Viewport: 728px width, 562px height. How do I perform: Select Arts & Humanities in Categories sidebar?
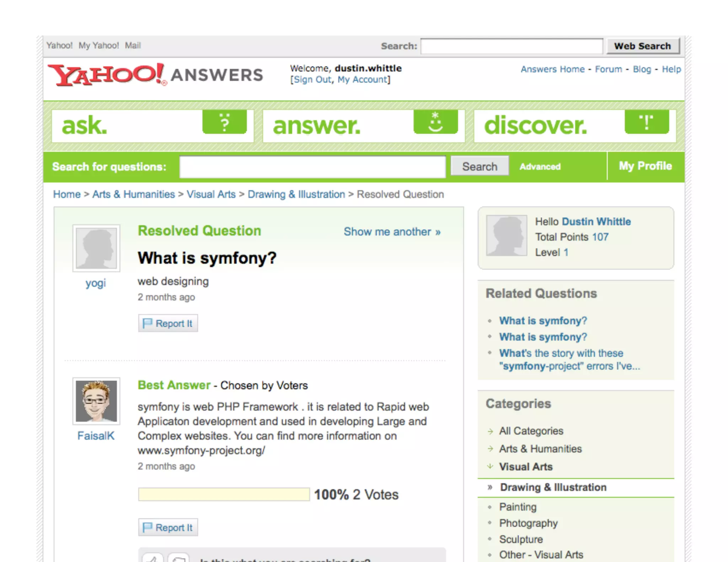540,449
